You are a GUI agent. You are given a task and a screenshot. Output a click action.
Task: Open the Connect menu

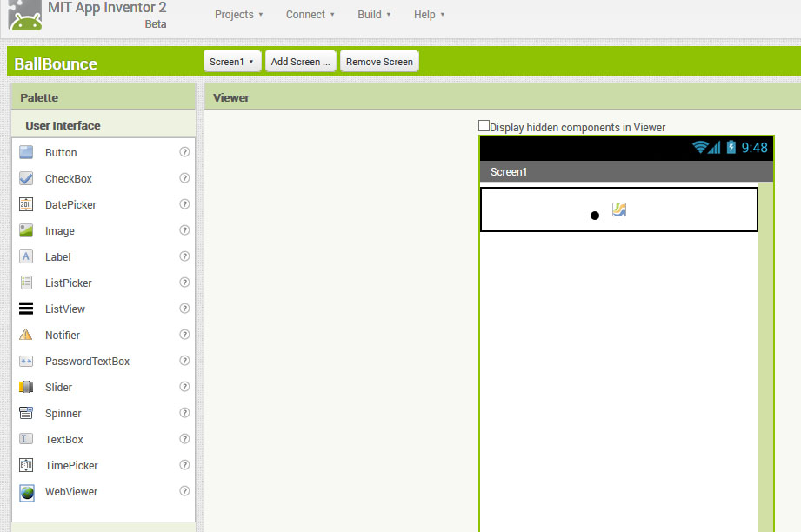click(x=310, y=14)
